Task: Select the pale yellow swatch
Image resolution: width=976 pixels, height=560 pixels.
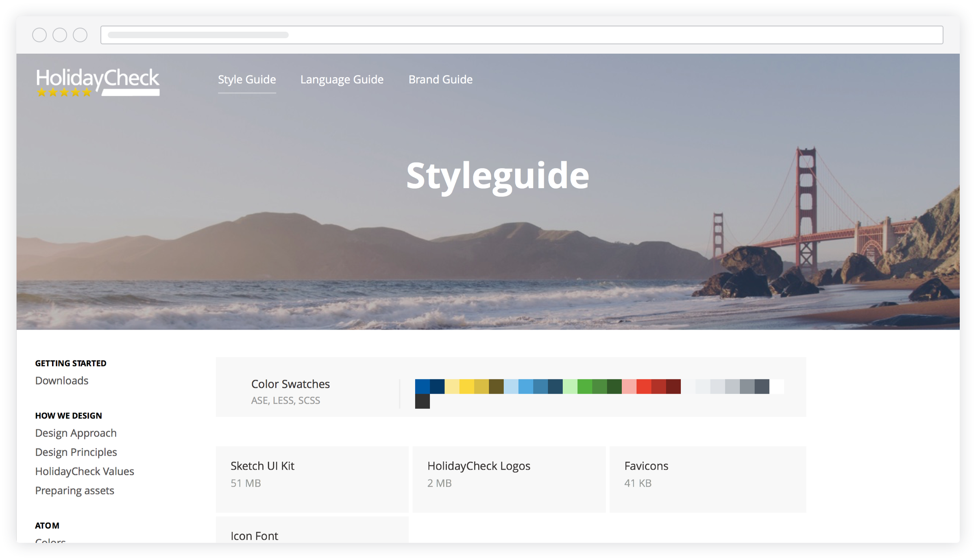Action: coord(452,386)
